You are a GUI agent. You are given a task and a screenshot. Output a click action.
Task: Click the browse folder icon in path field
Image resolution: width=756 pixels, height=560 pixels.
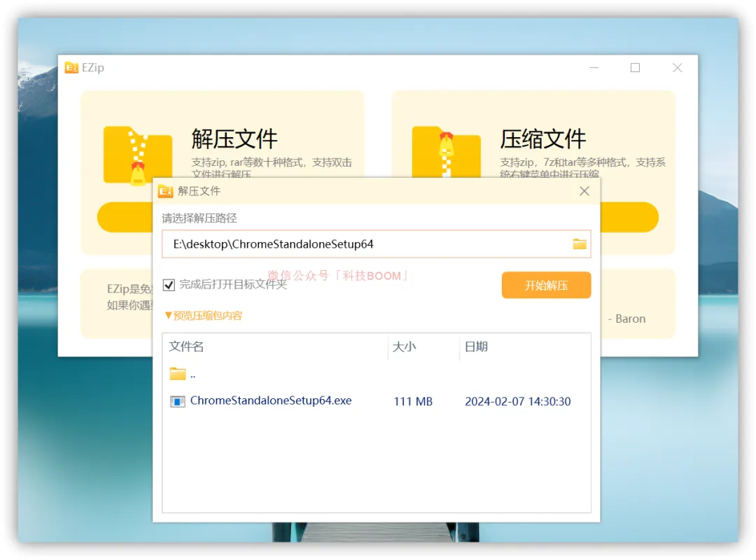pos(579,244)
